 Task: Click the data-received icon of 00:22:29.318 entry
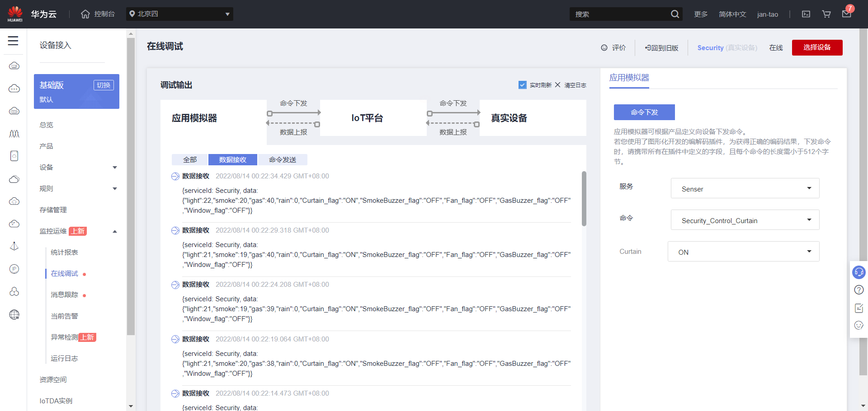pos(175,230)
